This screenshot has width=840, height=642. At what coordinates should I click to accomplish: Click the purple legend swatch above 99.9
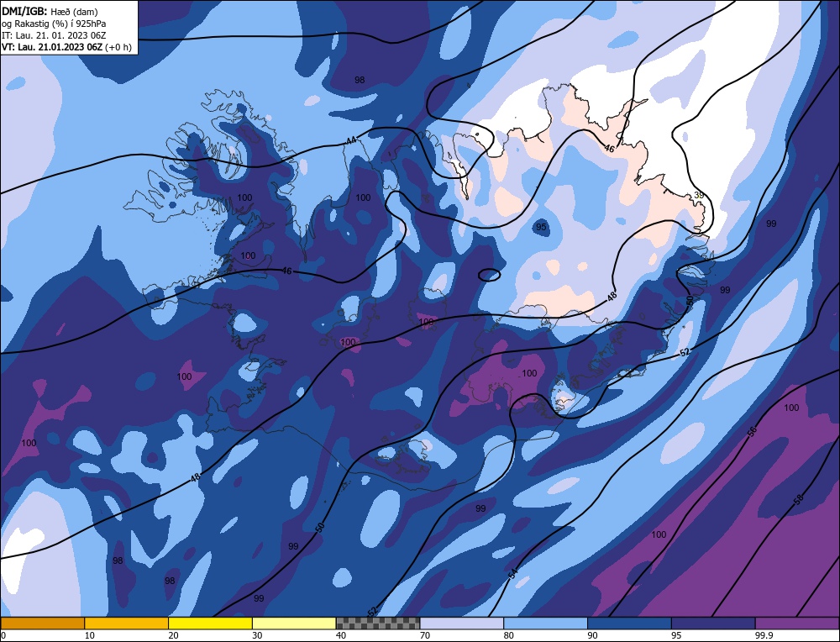point(797,623)
